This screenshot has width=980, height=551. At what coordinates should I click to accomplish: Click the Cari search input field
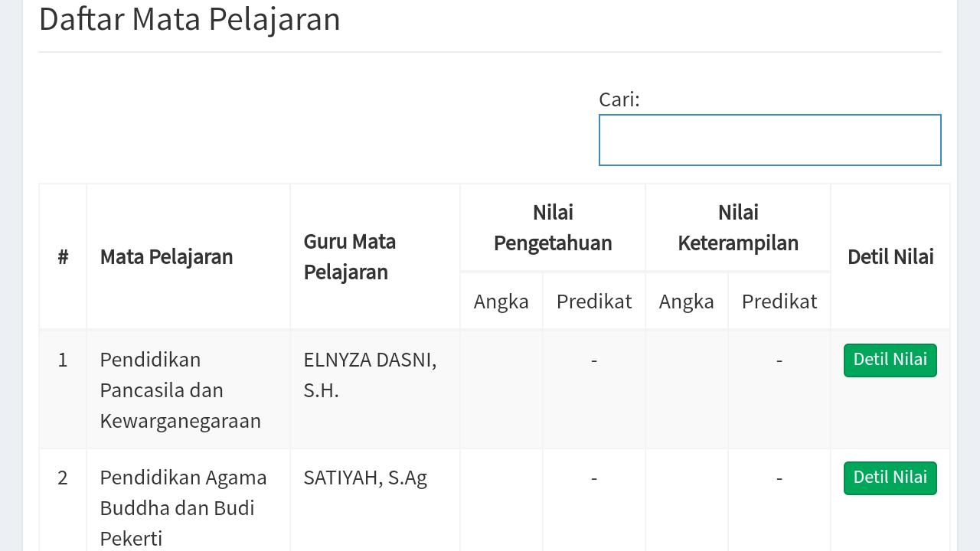coord(769,140)
